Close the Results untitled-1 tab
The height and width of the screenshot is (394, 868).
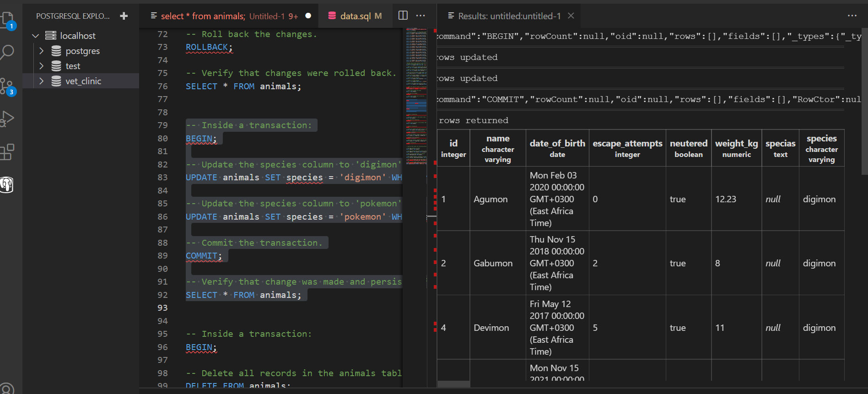point(571,16)
